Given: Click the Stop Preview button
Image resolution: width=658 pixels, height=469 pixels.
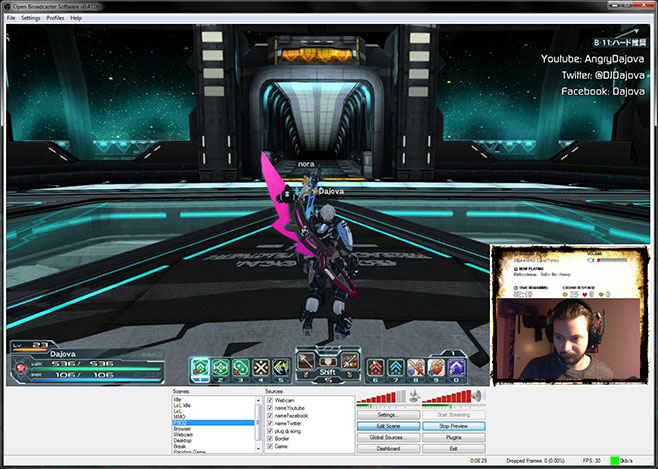Looking at the screenshot, I should coord(453,426).
